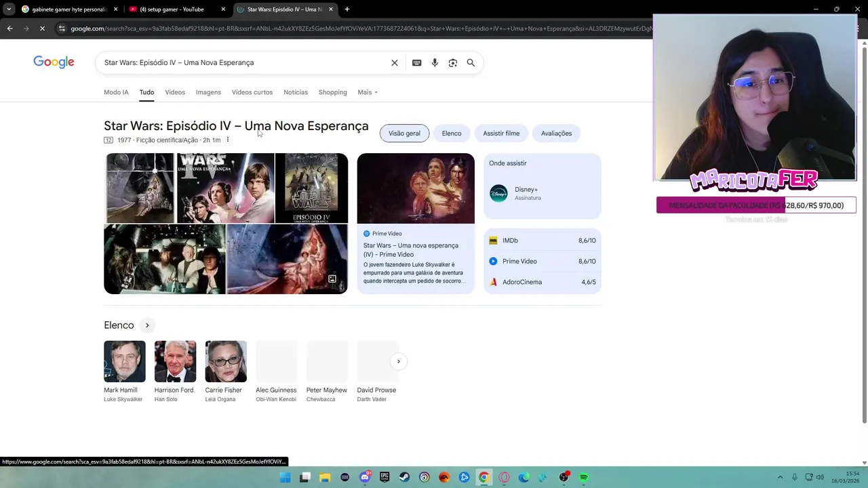Select the Visão geral chip
868x488 pixels.
click(x=404, y=134)
